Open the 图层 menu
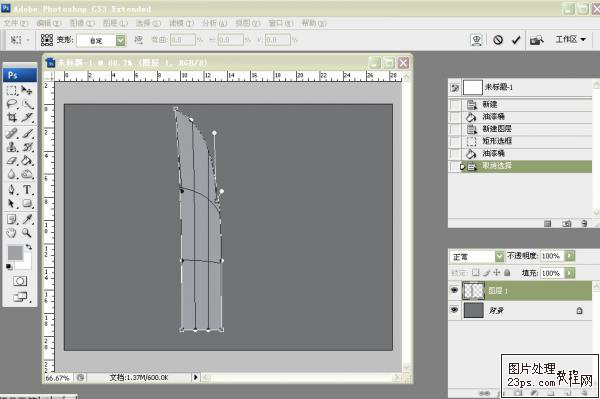This screenshot has width=600, height=399. tap(115, 23)
